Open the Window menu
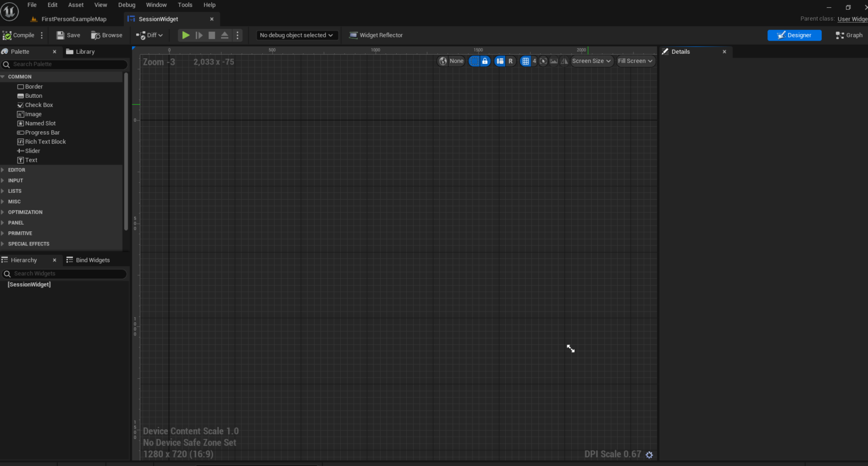 156,5
